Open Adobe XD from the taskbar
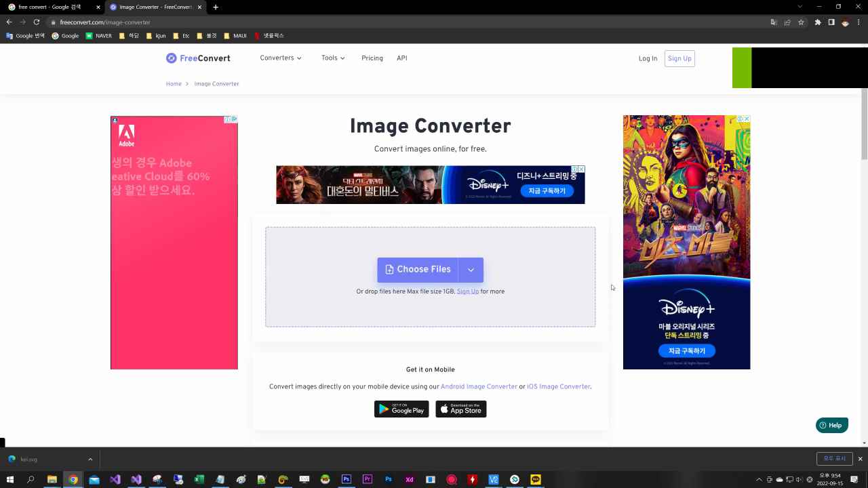Viewport: 868px width, 488px height. coord(410,480)
